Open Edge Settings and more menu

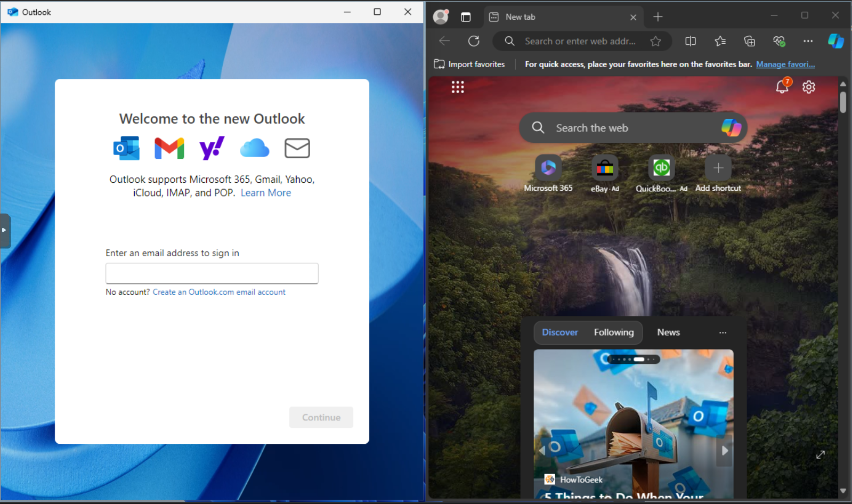point(808,41)
